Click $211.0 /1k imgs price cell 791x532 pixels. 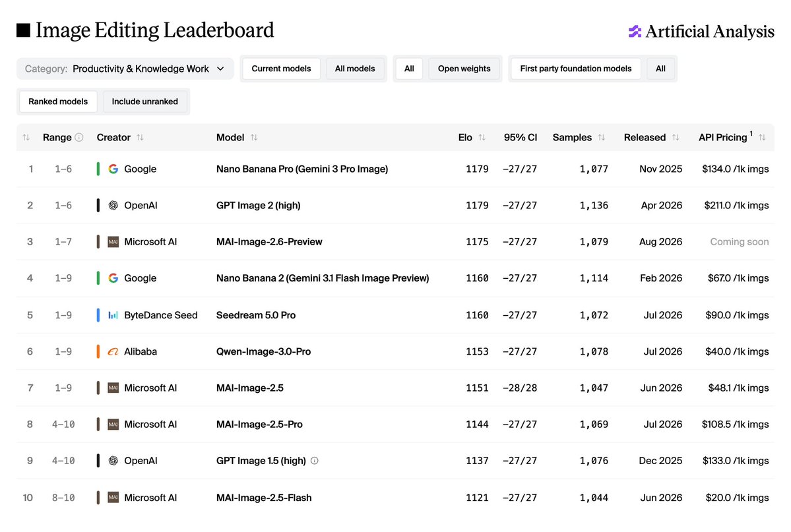click(736, 205)
